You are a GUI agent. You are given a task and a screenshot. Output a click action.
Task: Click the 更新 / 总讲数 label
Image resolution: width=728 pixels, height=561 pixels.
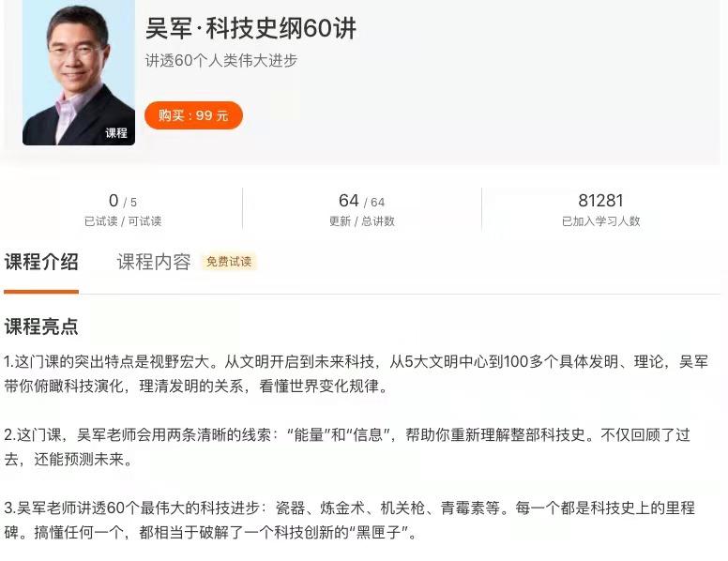click(x=362, y=221)
